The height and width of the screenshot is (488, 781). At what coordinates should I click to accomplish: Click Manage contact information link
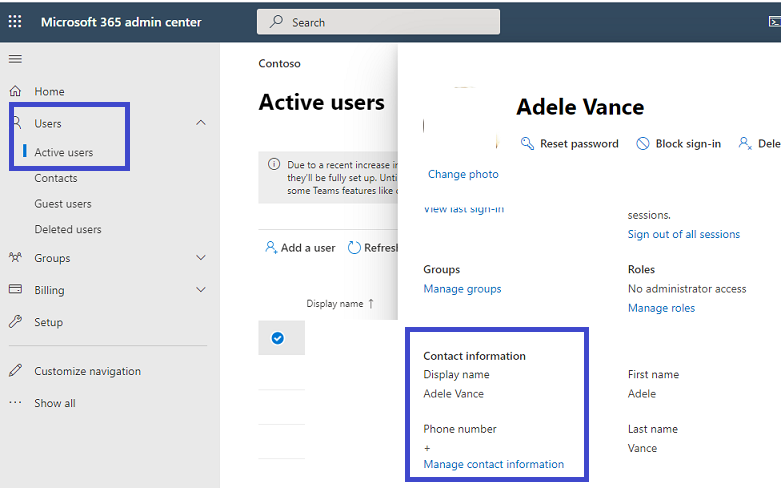tap(494, 464)
